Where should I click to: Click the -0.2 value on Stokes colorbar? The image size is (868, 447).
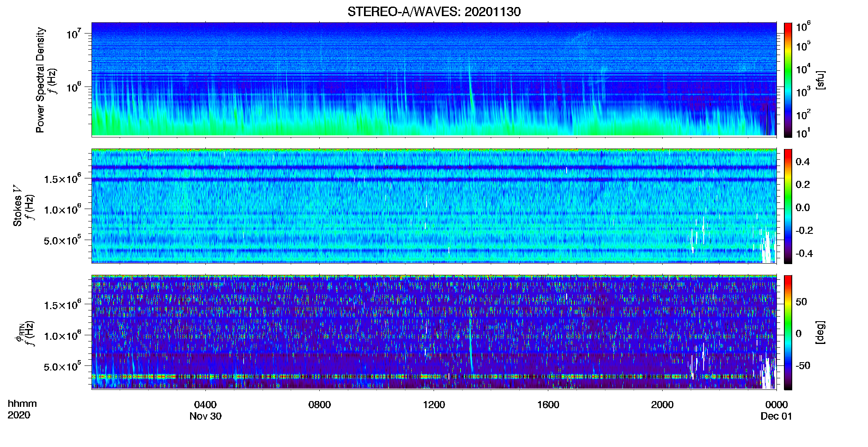point(804,231)
